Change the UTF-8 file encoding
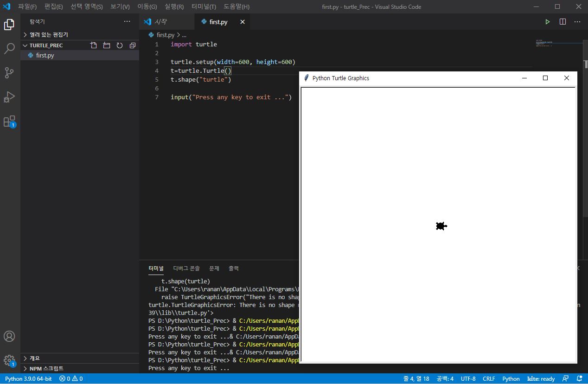 click(468, 378)
